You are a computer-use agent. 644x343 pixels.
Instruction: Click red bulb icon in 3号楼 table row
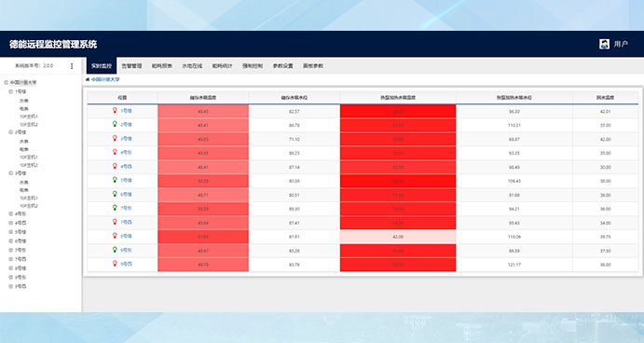click(x=115, y=139)
